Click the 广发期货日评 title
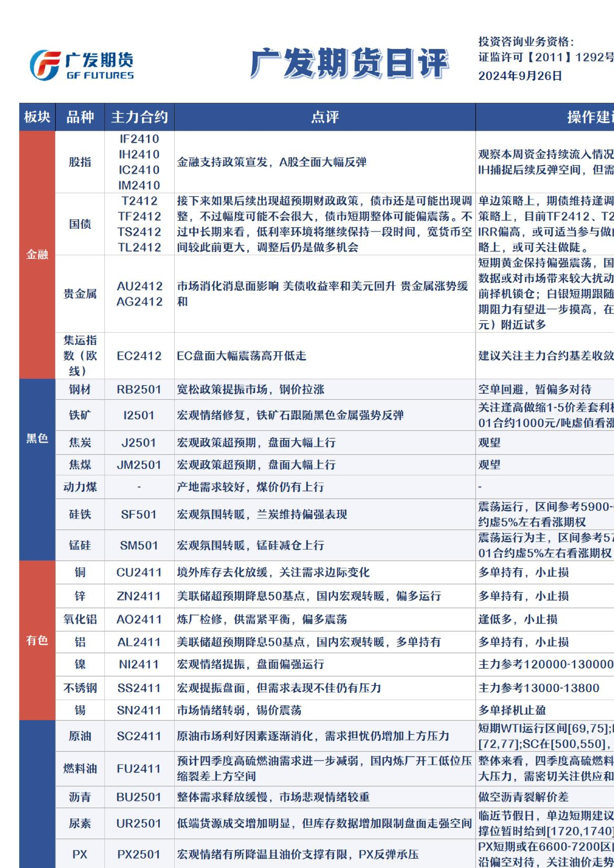The image size is (614, 868). coord(349,63)
